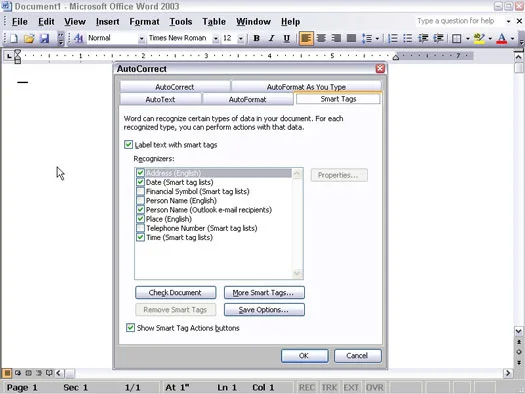
Task: Enable Financial Symbol (Smart tag lists) recognizer
Action: tap(140, 191)
